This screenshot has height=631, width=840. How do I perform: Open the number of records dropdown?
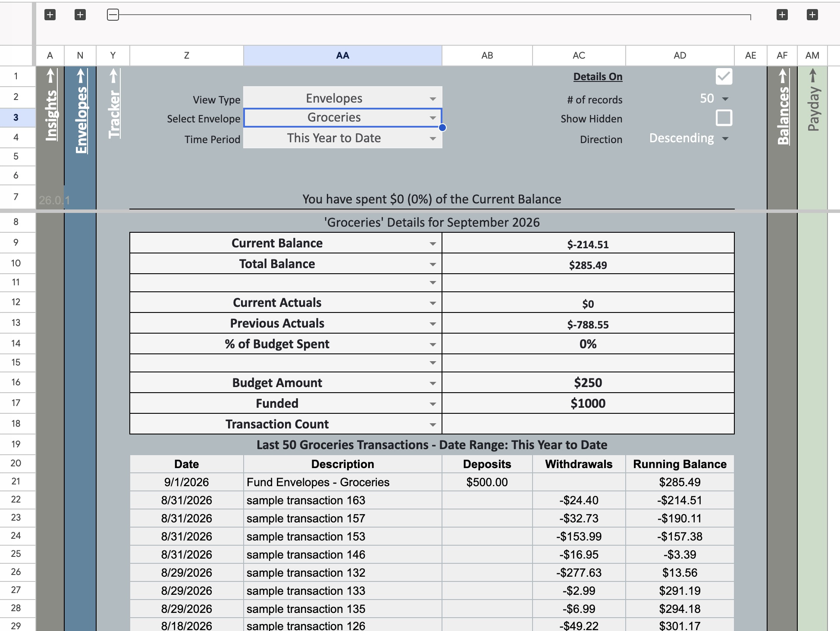(x=725, y=99)
